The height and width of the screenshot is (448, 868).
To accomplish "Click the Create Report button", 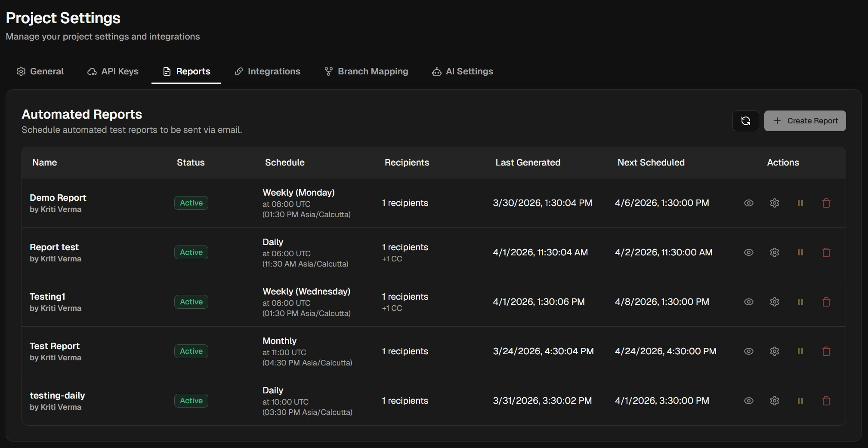I will click(805, 120).
